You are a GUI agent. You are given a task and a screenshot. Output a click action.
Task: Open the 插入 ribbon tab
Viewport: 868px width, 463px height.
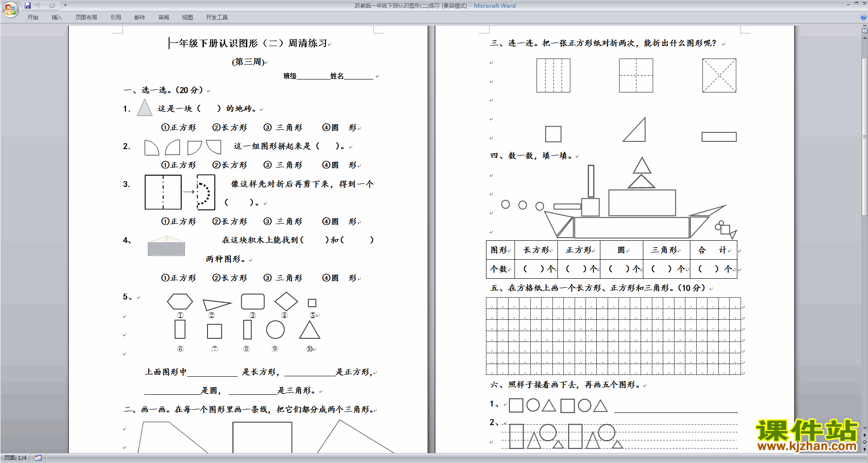click(57, 17)
